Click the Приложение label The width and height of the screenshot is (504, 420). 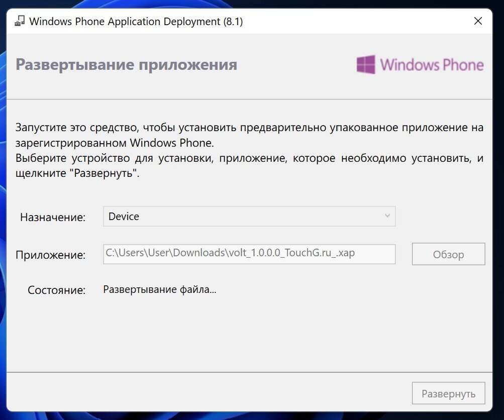(x=50, y=255)
